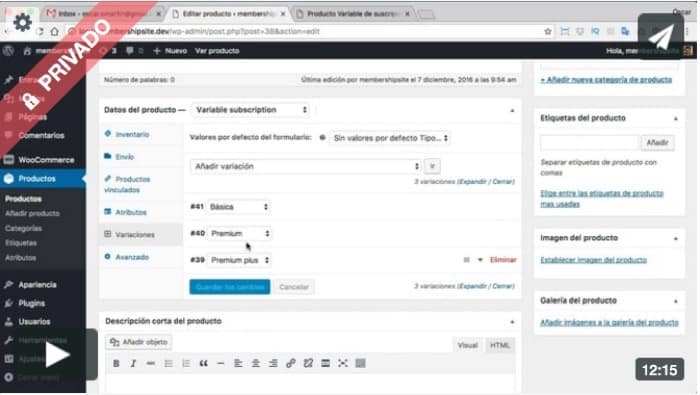Enable distraction-free fullscreen editor mode
The image size is (700, 395).
(343, 363)
